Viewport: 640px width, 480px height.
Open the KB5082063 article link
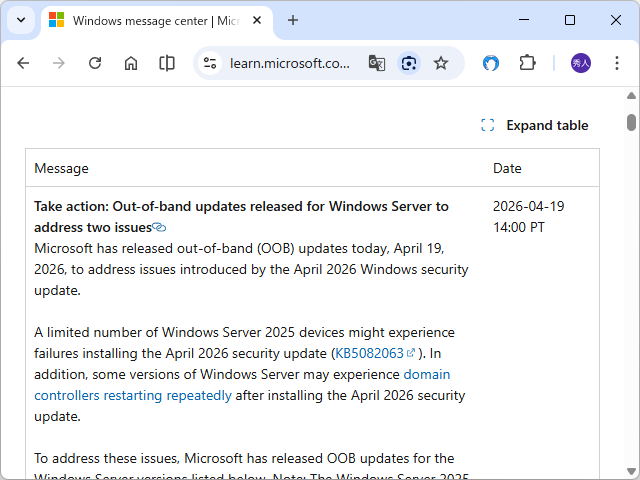[369, 353]
